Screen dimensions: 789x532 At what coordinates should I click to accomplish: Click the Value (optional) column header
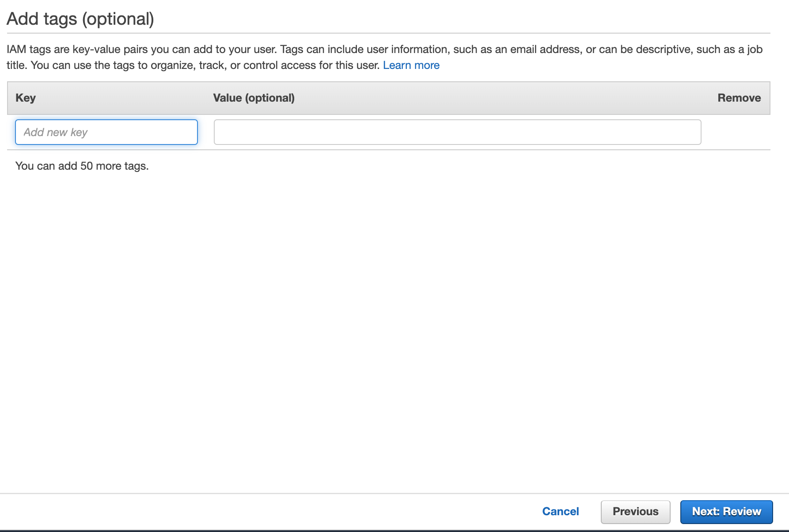pos(254,98)
